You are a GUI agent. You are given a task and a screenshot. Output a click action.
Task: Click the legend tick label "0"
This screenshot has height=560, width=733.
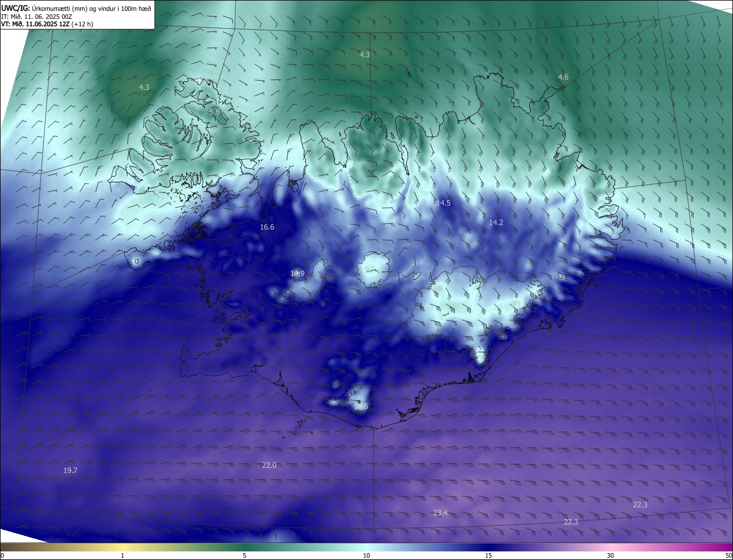click(x=2, y=555)
